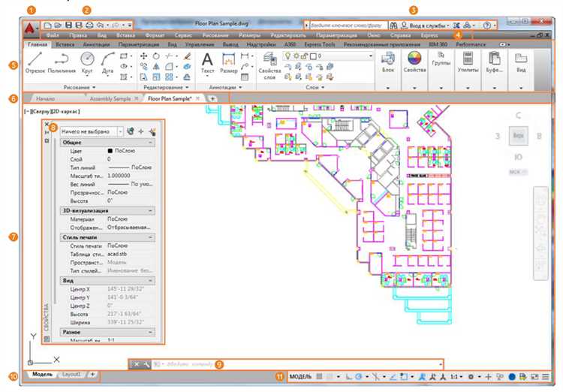This screenshot has height=392, width=563.
Task: Select the Размер (Dimension) tool
Action: pyautogui.click(x=228, y=63)
